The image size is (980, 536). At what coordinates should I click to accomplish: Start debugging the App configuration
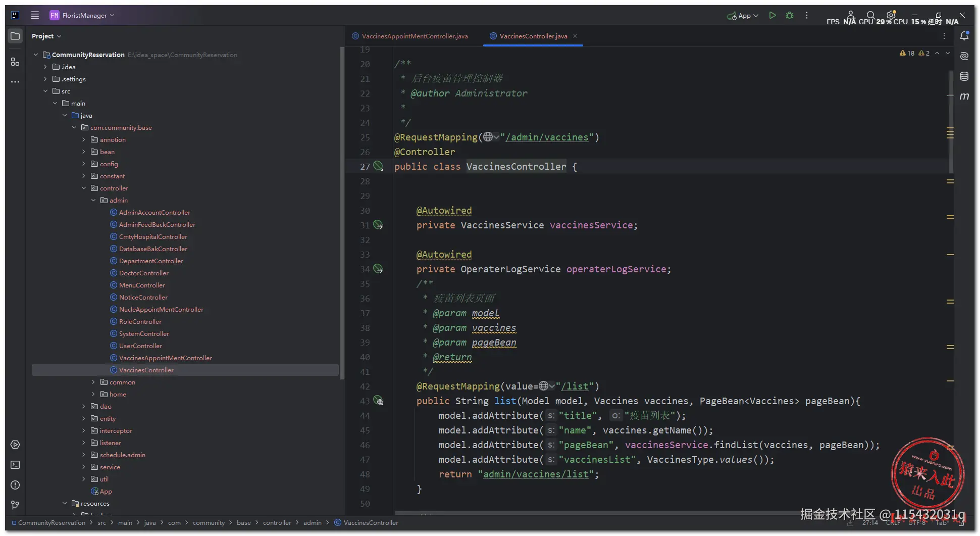[790, 15]
